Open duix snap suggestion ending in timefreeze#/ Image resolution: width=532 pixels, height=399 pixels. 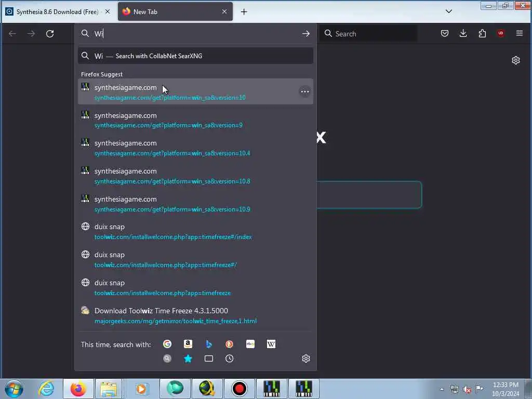195,260
